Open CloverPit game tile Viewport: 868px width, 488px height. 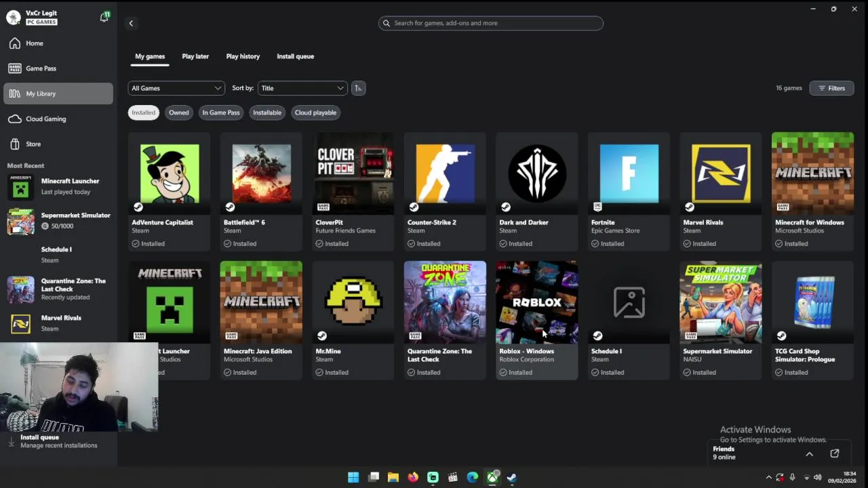(x=353, y=191)
